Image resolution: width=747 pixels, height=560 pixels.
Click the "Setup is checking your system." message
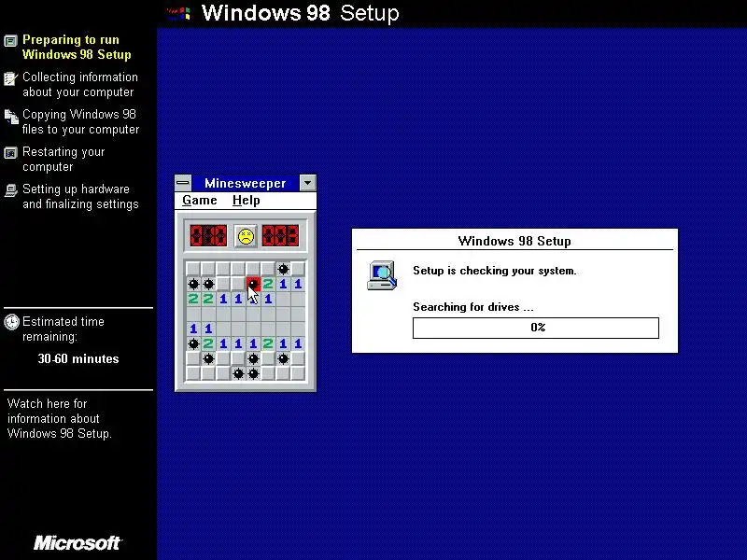[x=495, y=271]
